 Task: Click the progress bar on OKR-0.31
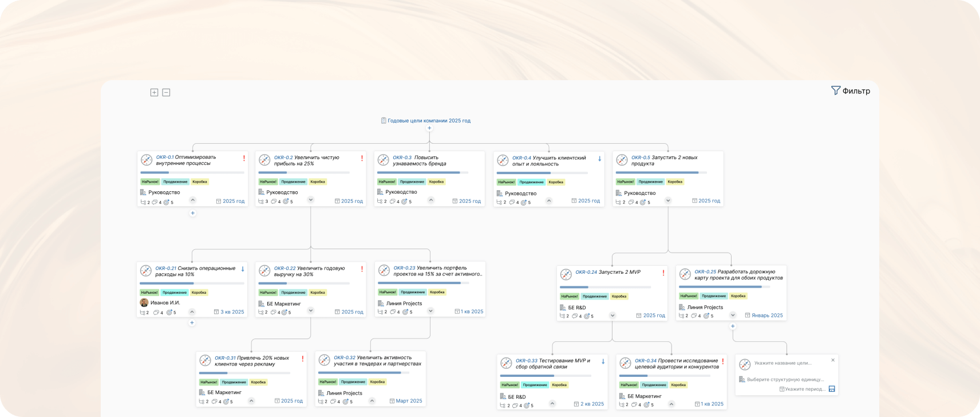pyautogui.click(x=244, y=373)
